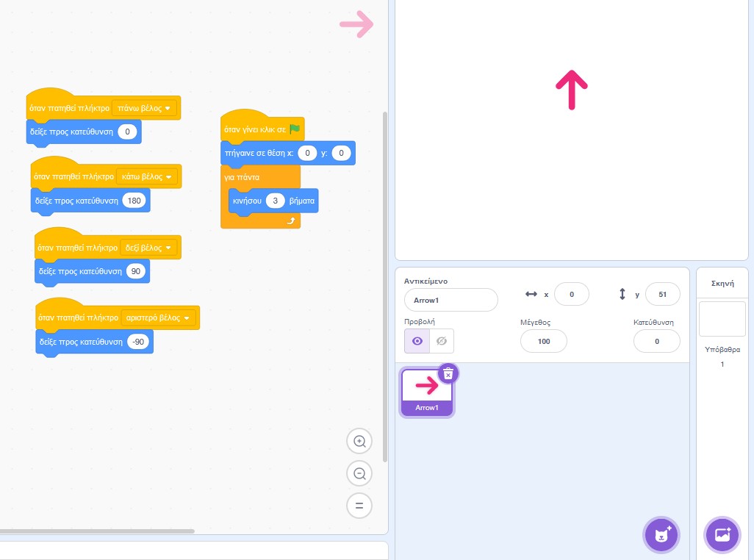This screenshot has height=560, width=754.
Task: Edit direction value 180 in the block
Action: pos(134,201)
